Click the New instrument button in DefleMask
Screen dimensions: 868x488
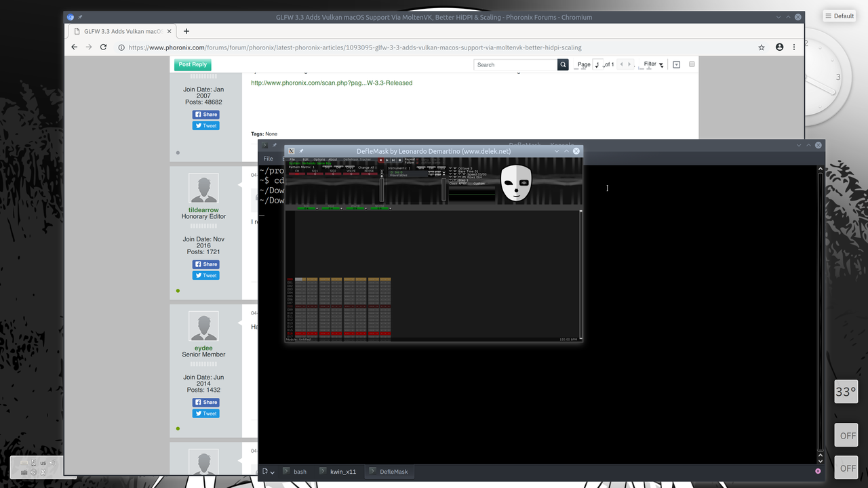[420, 168]
